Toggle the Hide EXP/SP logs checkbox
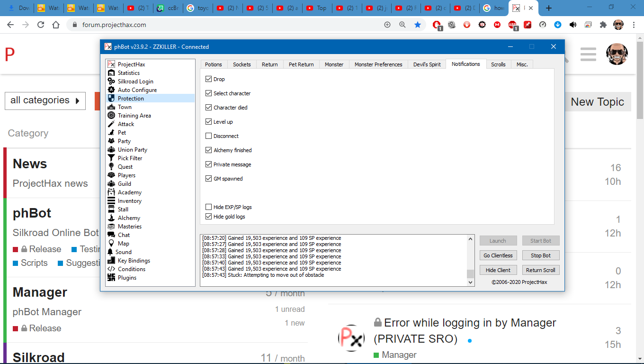 point(209,207)
